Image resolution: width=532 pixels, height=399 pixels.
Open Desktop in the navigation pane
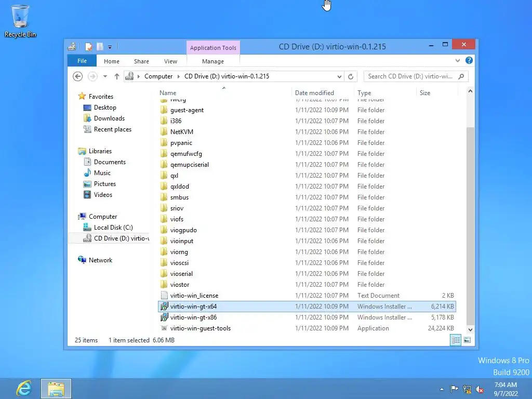point(105,108)
